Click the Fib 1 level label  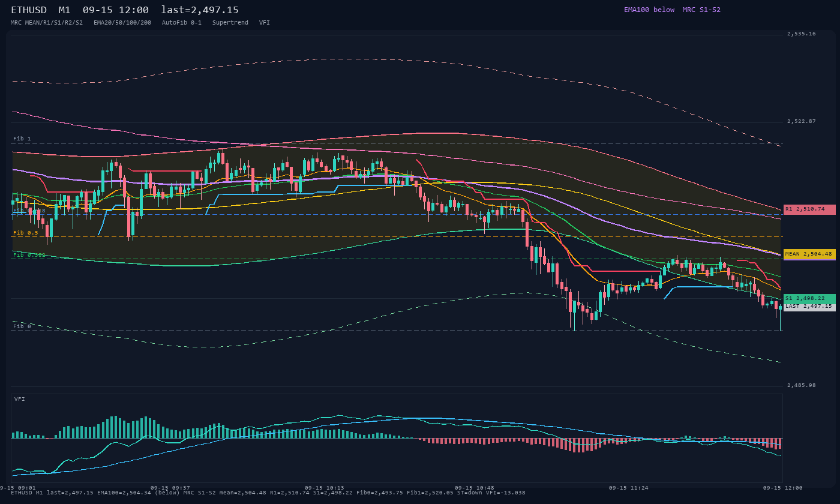point(22,139)
